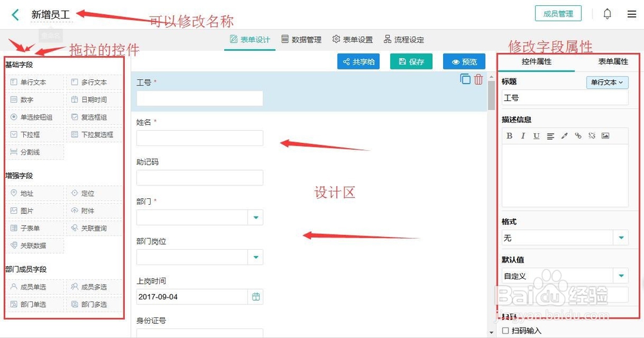
Task: Click the 姓名 input field in the form
Action: coord(200,138)
